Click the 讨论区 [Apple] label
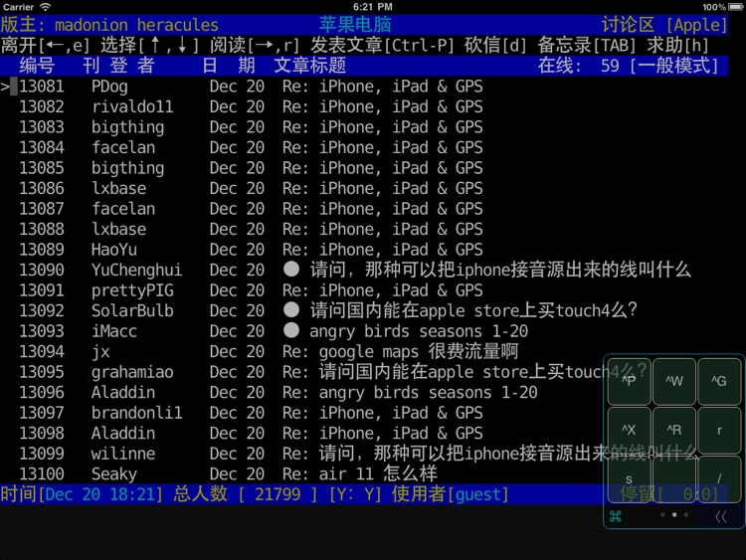746x560 pixels. [664, 25]
